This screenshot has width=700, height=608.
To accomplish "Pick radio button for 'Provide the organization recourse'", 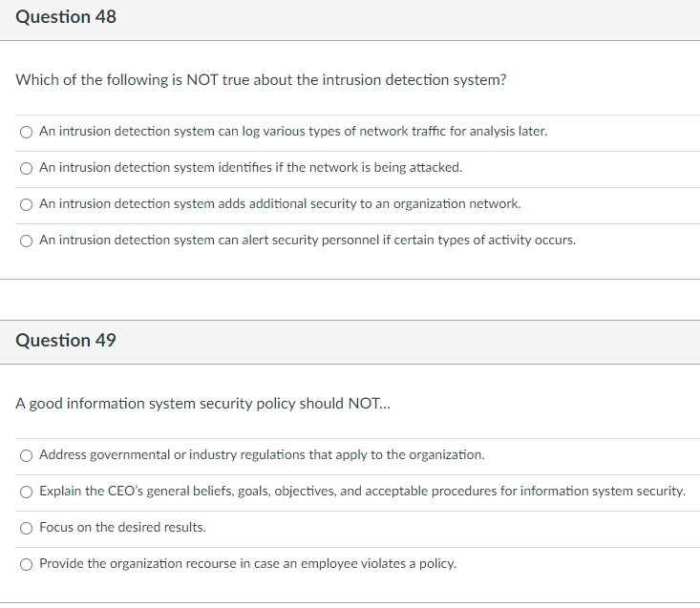I will (27, 564).
